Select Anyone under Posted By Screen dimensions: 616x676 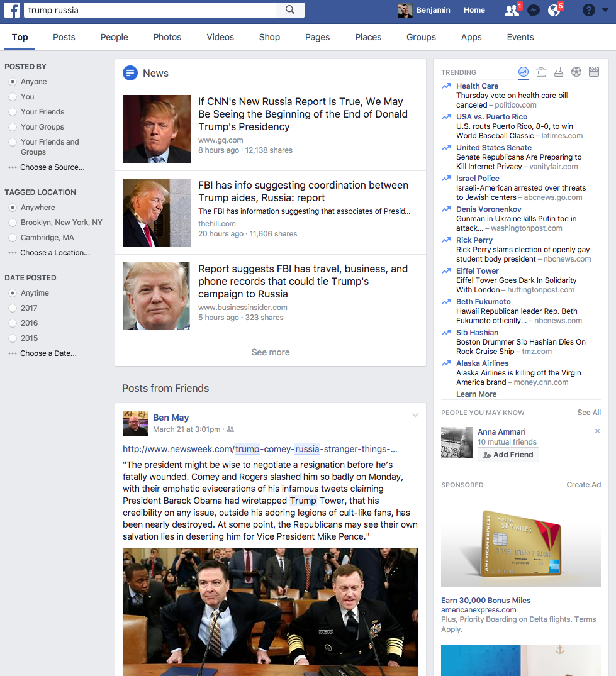pyautogui.click(x=13, y=82)
